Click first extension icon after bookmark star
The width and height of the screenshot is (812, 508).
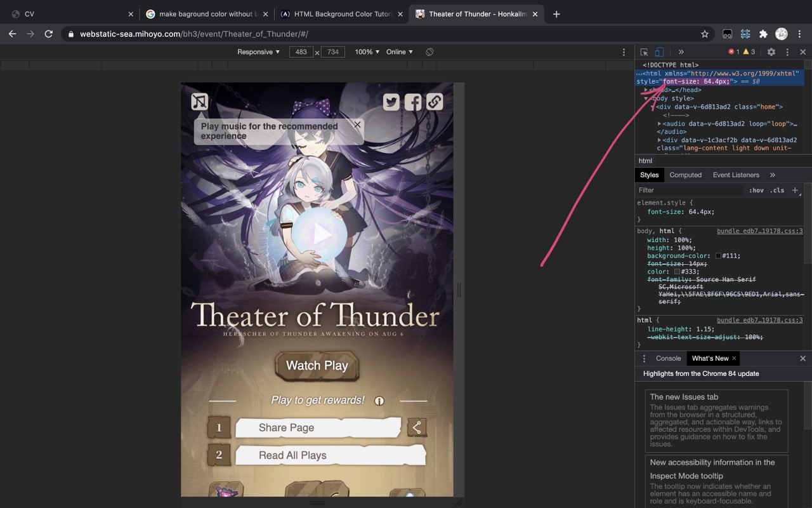point(728,34)
